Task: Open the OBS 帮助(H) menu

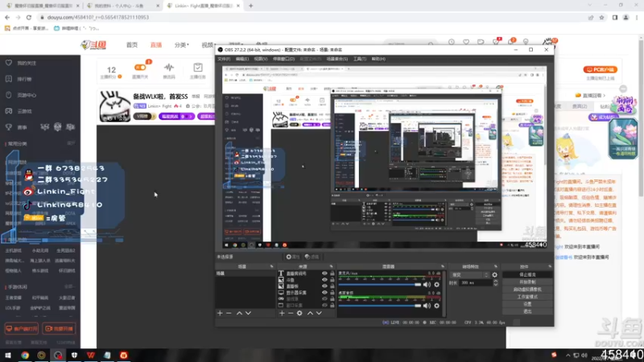Action: 378,59
